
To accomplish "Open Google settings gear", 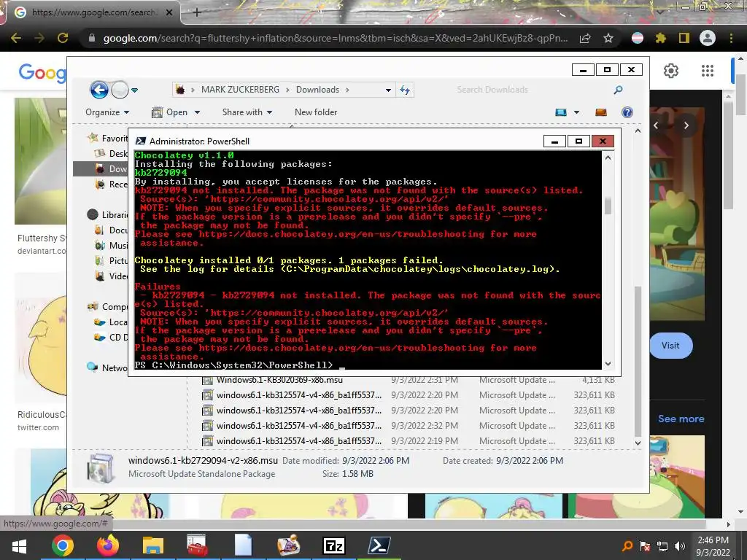I will pos(671,71).
